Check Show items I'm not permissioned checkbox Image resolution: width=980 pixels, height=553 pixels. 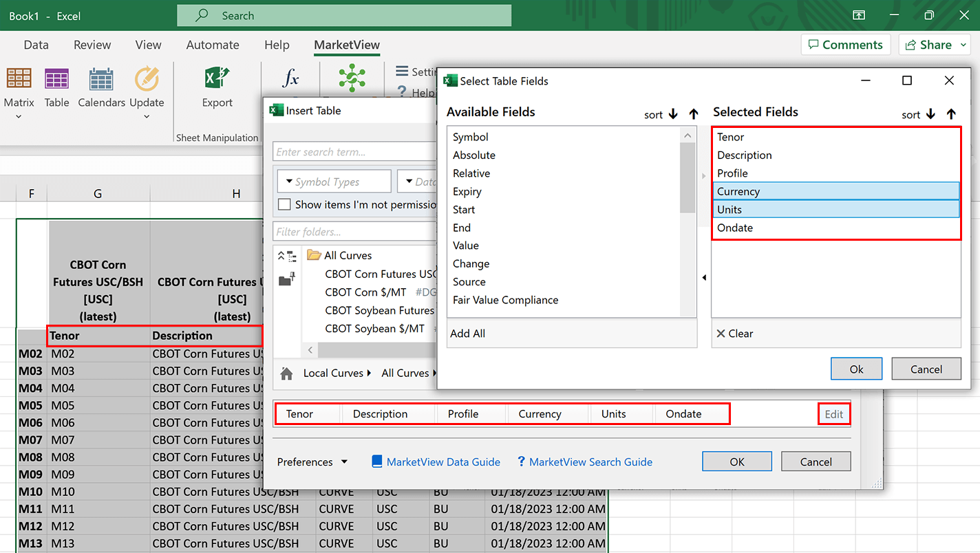pos(284,204)
